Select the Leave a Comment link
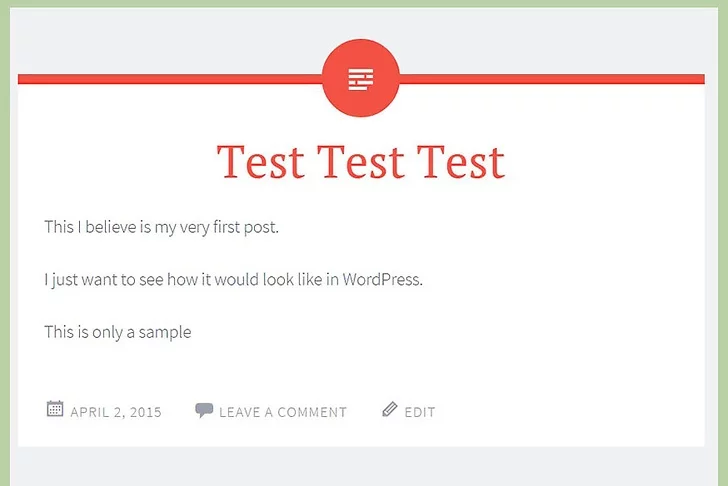This screenshot has width=728, height=486. [x=283, y=412]
